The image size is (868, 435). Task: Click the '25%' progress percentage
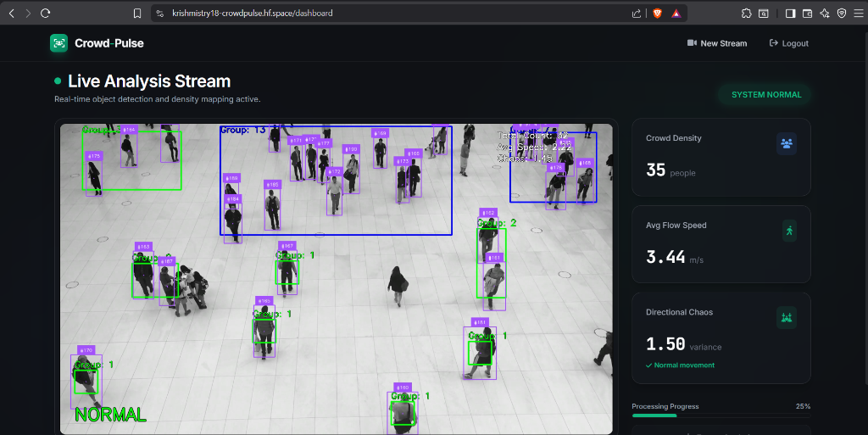[x=803, y=406]
